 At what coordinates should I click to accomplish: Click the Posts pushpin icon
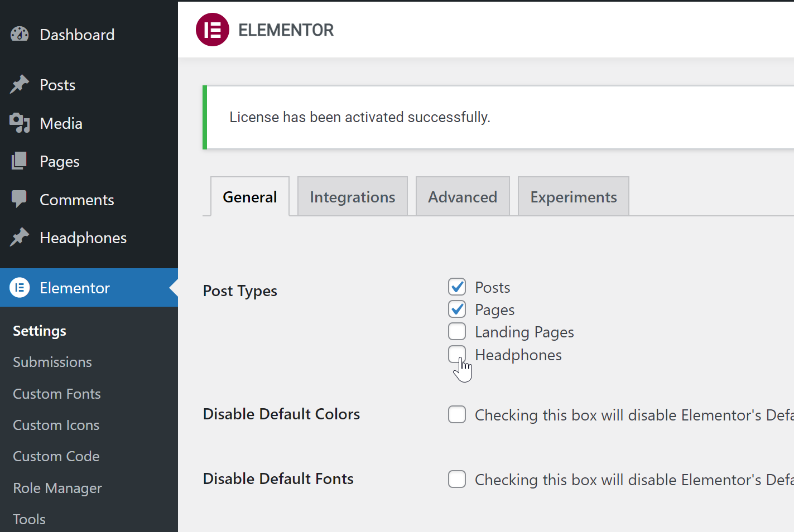point(20,84)
